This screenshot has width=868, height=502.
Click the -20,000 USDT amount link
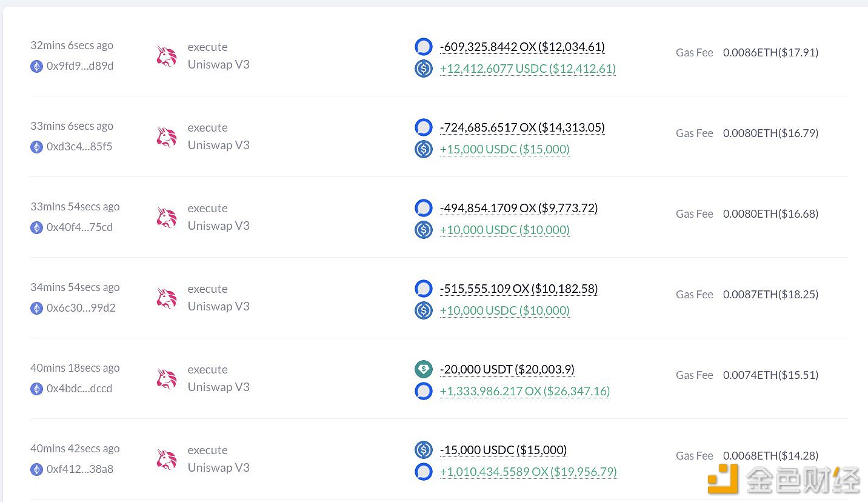coord(507,369)
